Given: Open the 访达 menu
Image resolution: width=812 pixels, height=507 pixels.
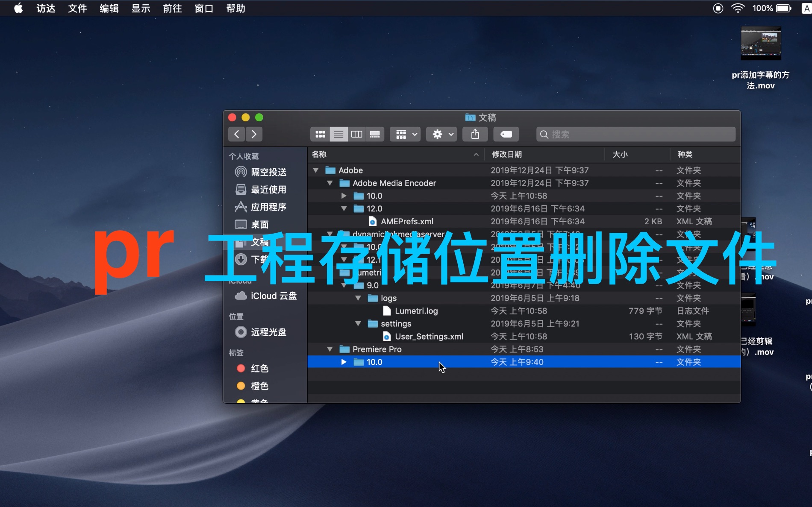Looking at the screenshot, I should coord(46,8).
